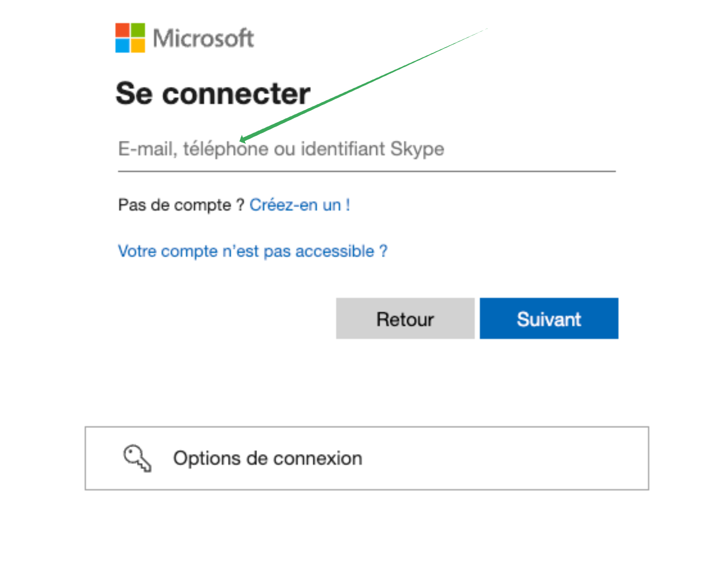This screenshot has height=588, width=707.
Task: Click the "Options de connexion" label
Action: [x=267, y=458]
